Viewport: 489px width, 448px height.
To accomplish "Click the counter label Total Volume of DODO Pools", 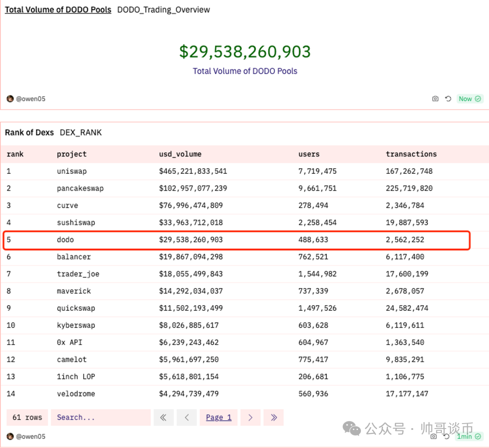I will [245, 71].
